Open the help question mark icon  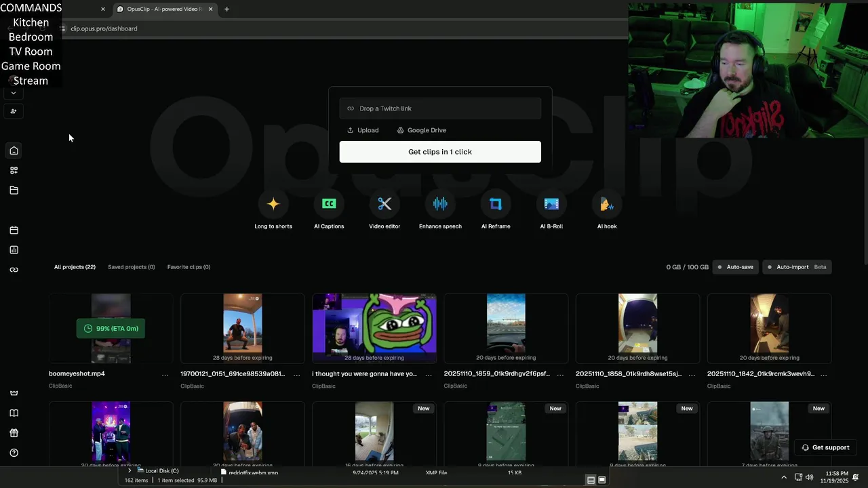[x=14, y=453]
